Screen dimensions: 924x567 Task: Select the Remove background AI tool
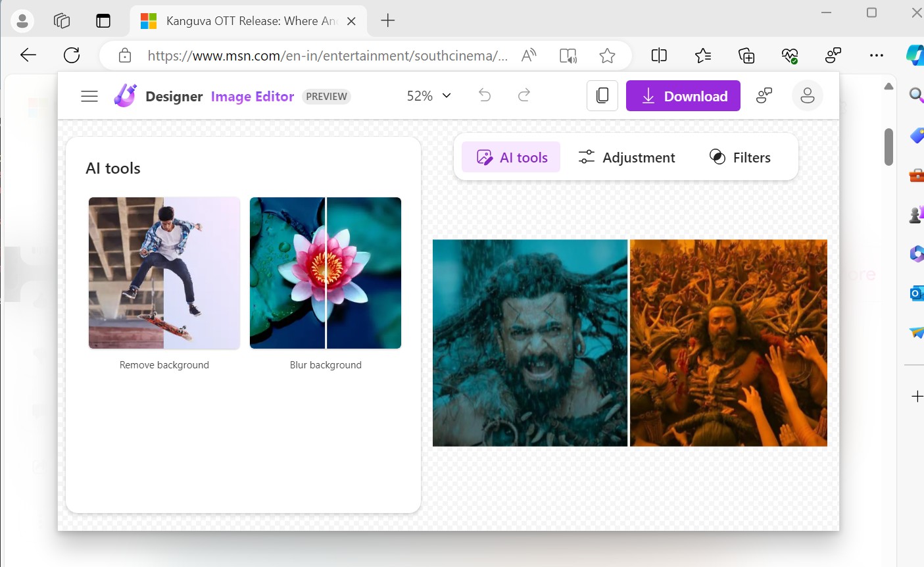coord(164,273)
